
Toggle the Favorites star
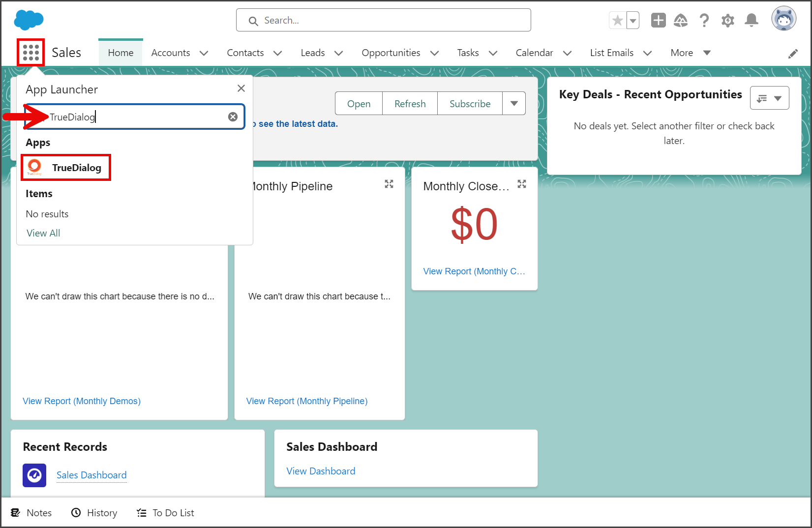pyautogui.click(x=618, y=20)
